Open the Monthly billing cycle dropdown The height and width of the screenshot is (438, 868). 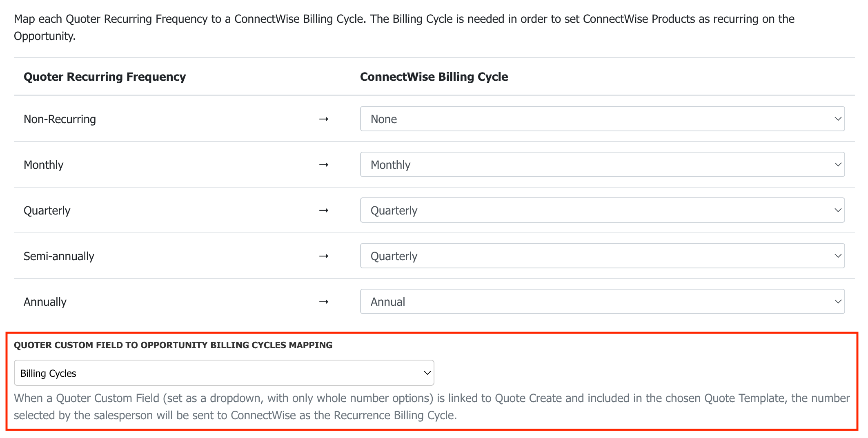[x=602, y=164]
